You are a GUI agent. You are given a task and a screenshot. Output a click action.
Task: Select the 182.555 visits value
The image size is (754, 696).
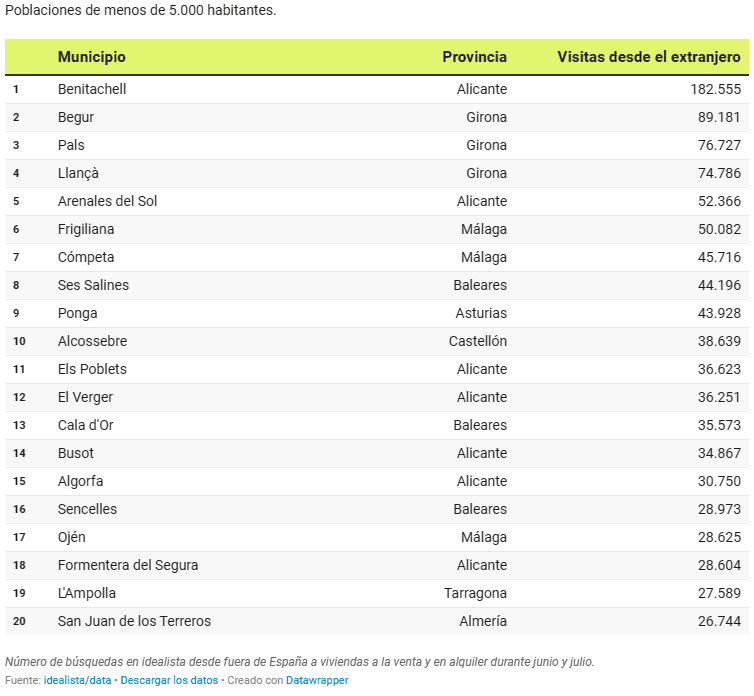click(x=715, y=89)
